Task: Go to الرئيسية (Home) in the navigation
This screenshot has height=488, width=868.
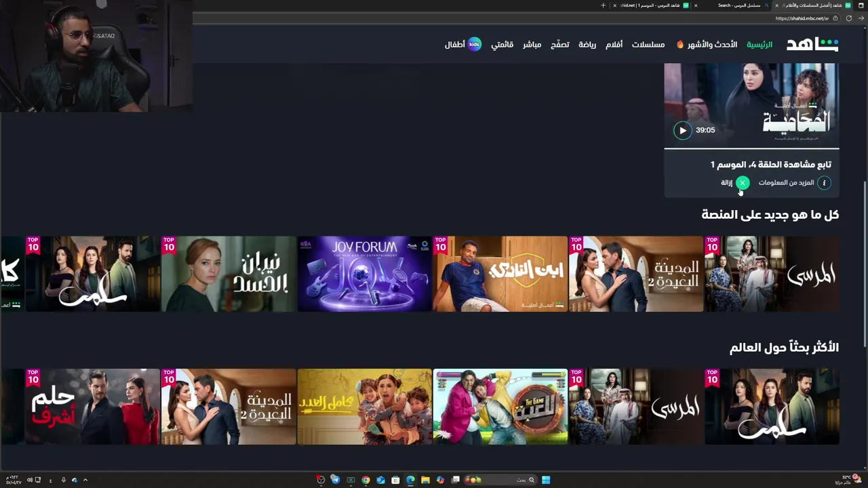Action: pyautogui.click(x=759, y=45)
